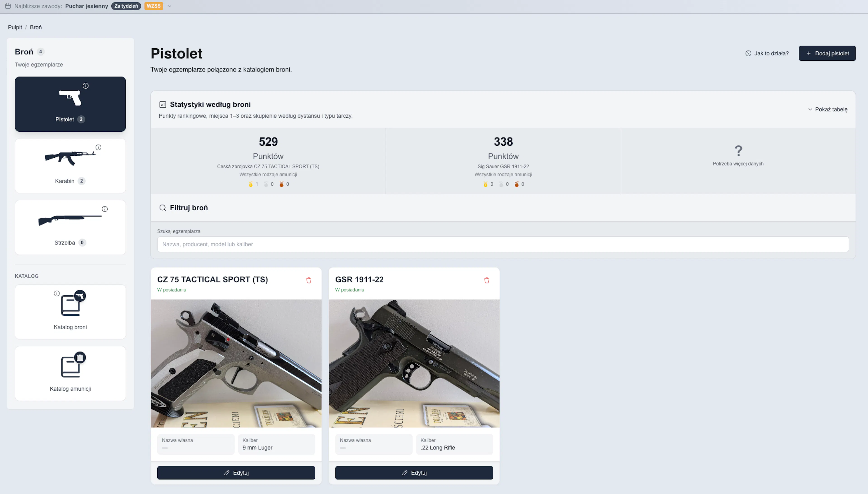868x494 pixels.
Task: Edit the GSR 1911-22 entry
Action: (x=414, y=473)
